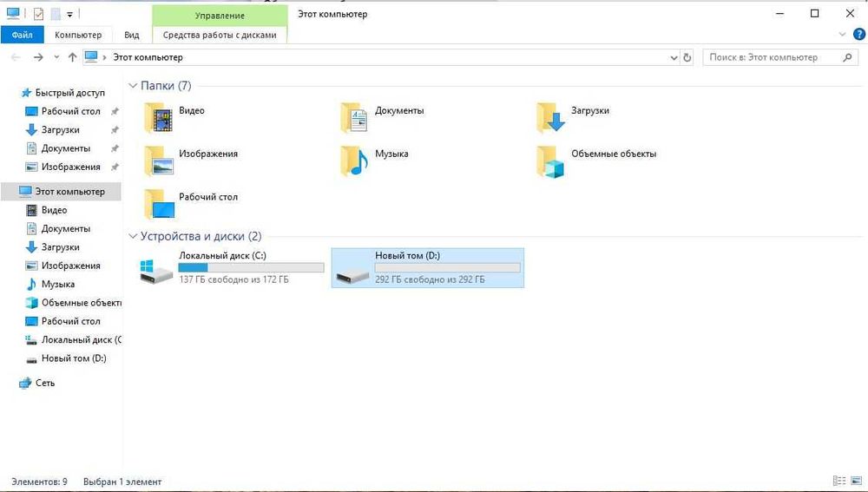The height and width of the screenshot is (492, 868).
Task: Open Средства работы с дисками tab
Action: (x=220, y=35)
